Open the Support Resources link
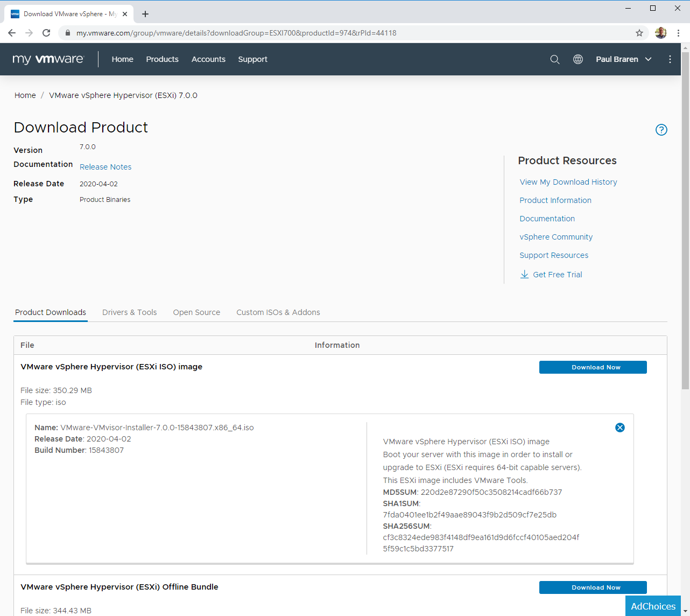This screenshot has width=690, height=616. coord(554,255)
